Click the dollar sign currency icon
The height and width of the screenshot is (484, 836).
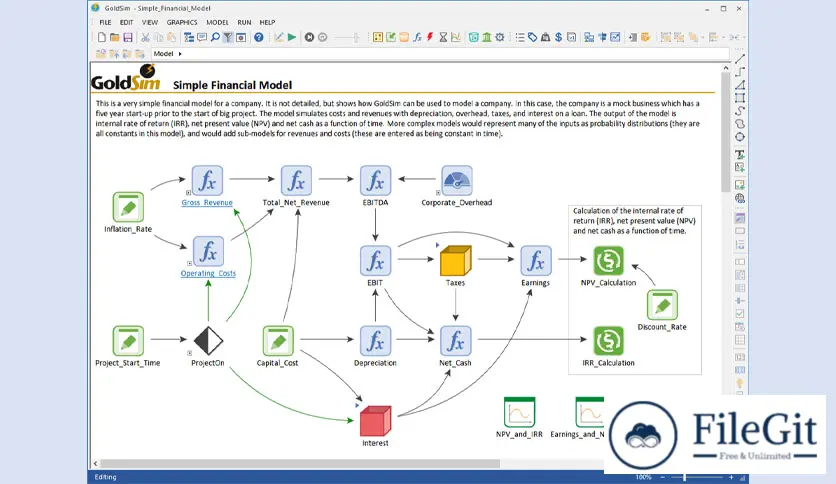tap(558, 37)
